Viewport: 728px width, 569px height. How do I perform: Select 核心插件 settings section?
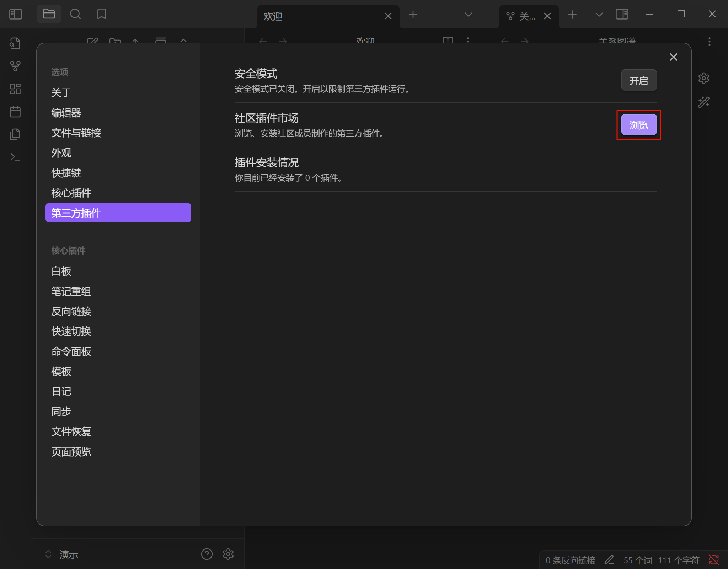tap(71, 193)
